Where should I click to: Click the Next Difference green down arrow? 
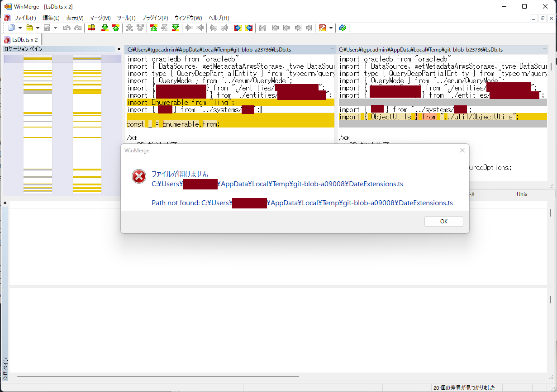[105, 28]
